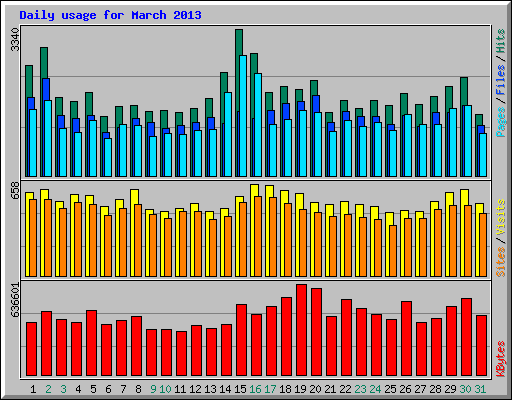512x400 pixels.
Task: Click the red KBytes bar for day 5
Action: (91, 343)
